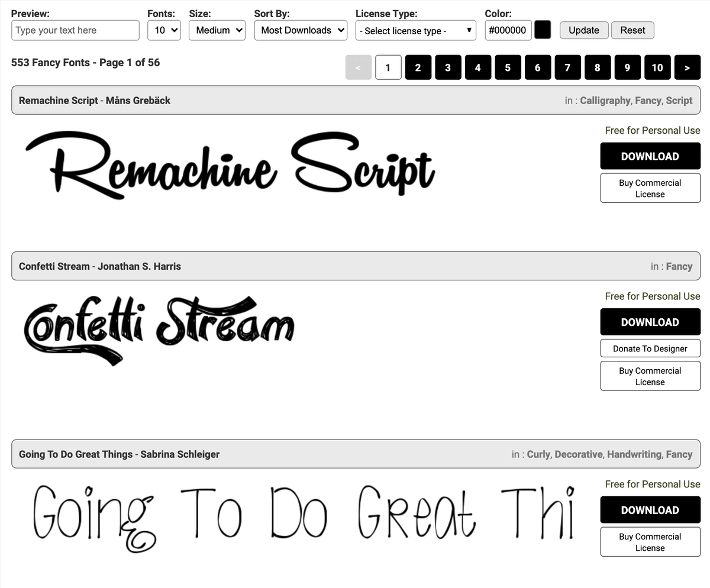Go to page 7
The width and height of the screenshot is (710, 588).
coord(567,67)
